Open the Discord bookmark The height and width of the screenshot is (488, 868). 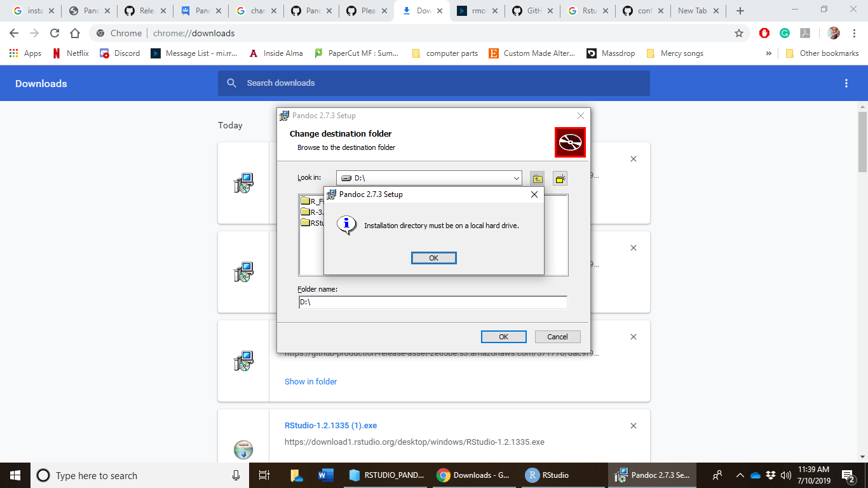click(x=120, y=53)
